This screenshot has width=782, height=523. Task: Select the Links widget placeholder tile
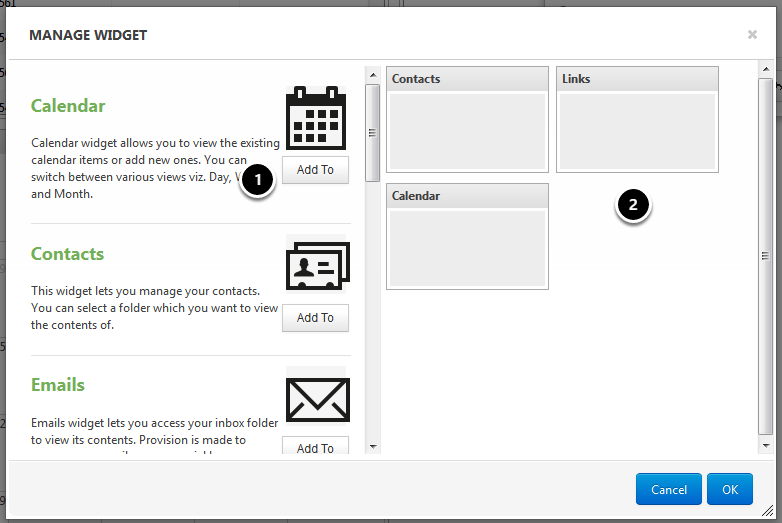(x=637, y=120)
